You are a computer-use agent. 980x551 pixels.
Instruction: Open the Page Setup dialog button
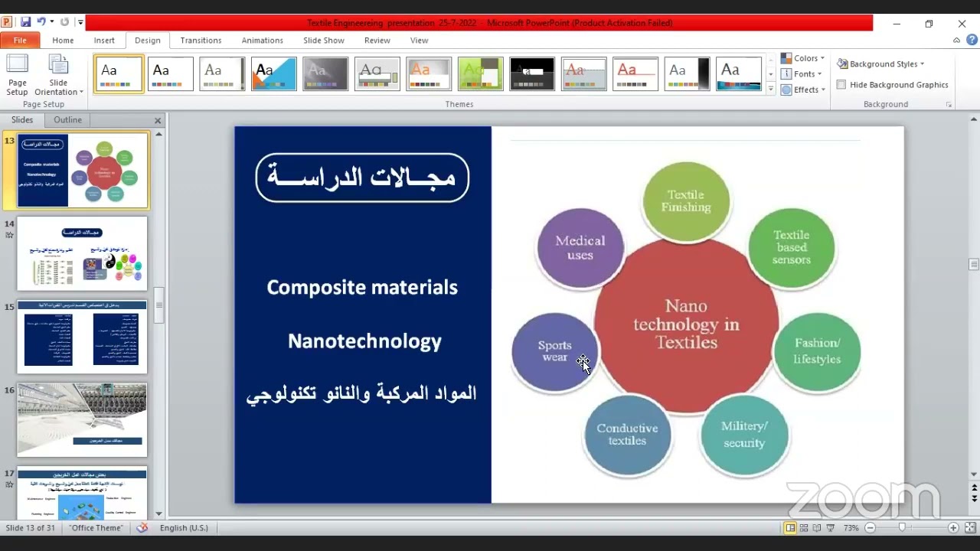17,75
